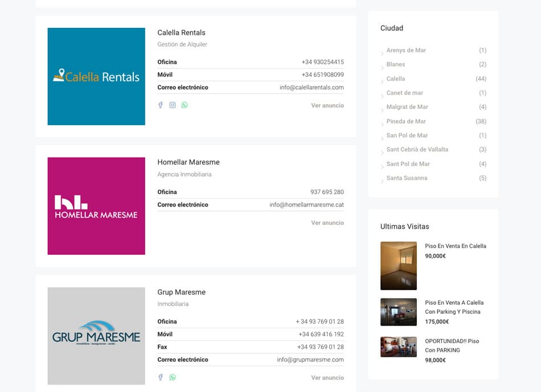Filter agencies by Blanes
The image size is (541, 392).
396,64
